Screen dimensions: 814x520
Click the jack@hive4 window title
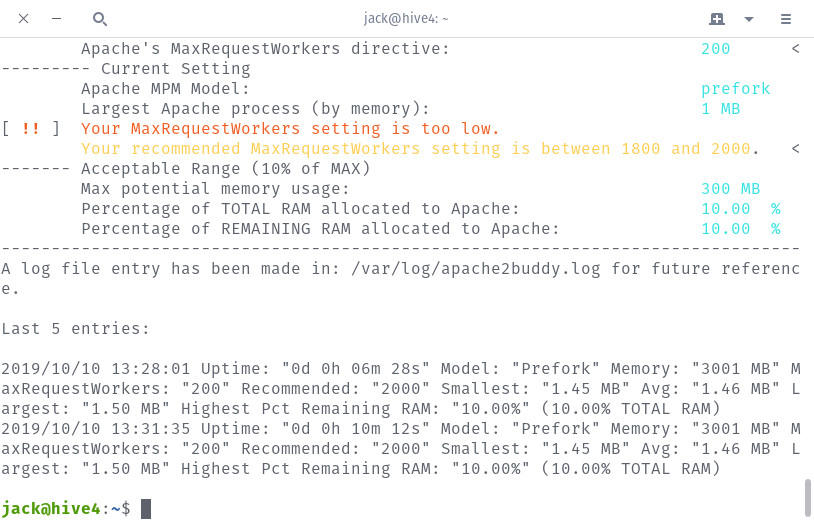(x=405, y=19)
